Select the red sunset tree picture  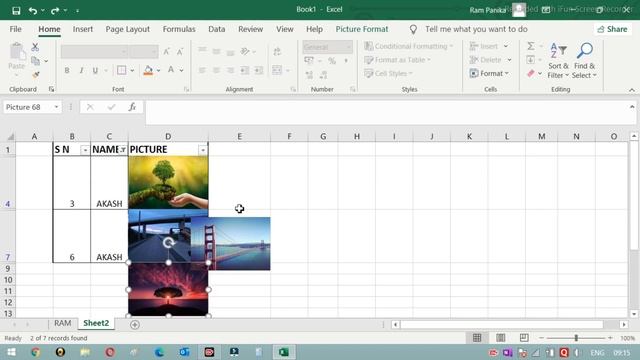click(168, 289)
